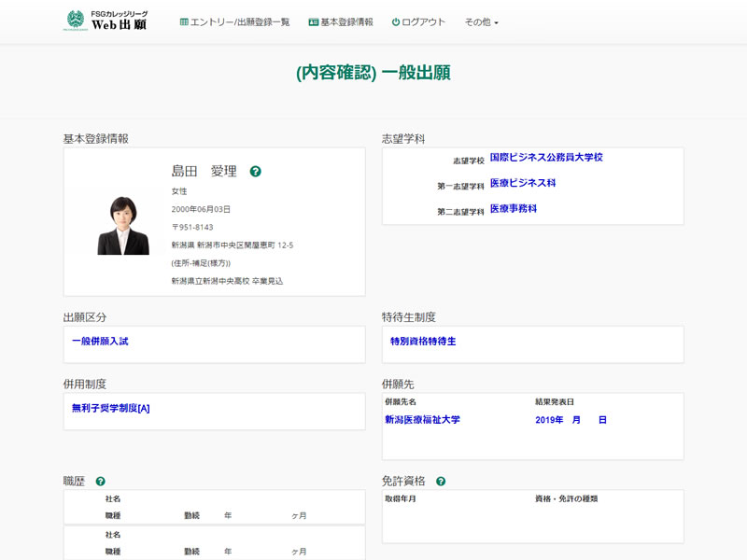Click 医療事務科 second choice department
This screenshot has width=747, height=560.
click(x=514, y=209)
